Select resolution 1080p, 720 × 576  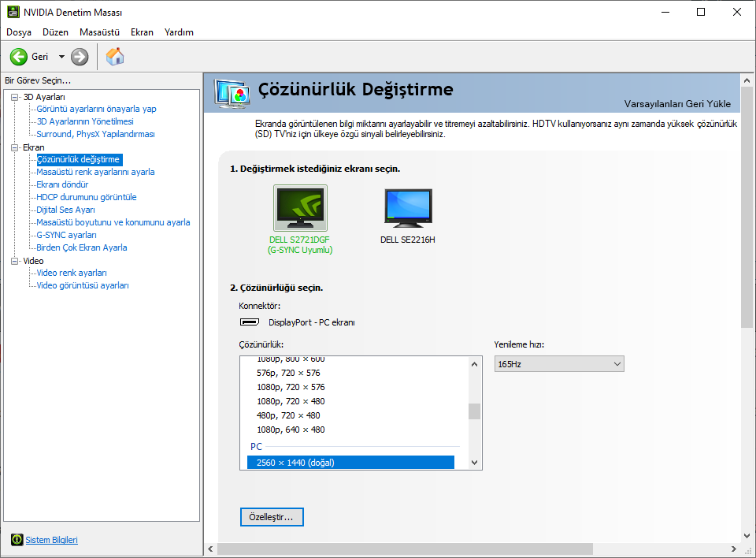[291, 387]
